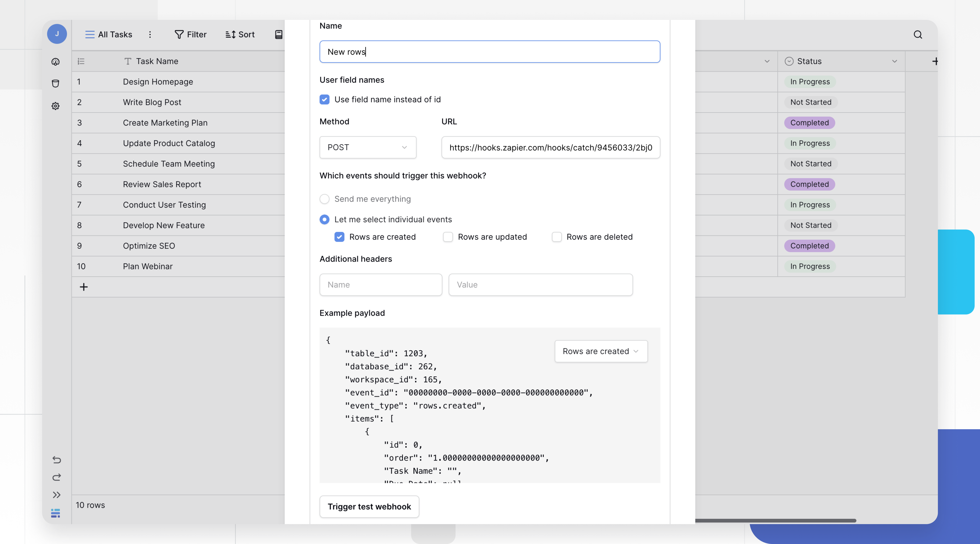
Task: Open Filter in the toolbar
Action: [191, 35]
